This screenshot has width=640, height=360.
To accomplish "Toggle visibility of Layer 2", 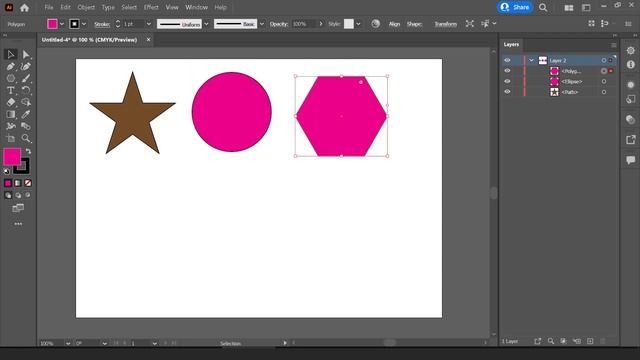I will coord(507,60).
